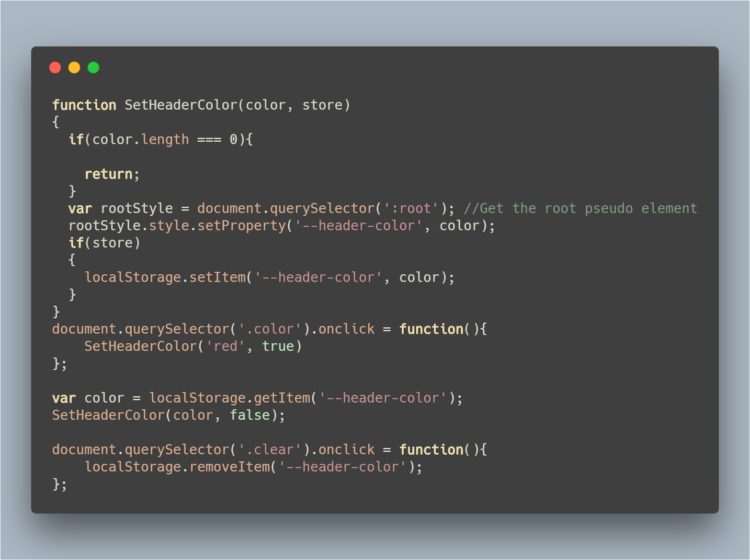Click localStorage.setItem call
The height and width of the screenshot is (560, 750).
pos(165,277)
